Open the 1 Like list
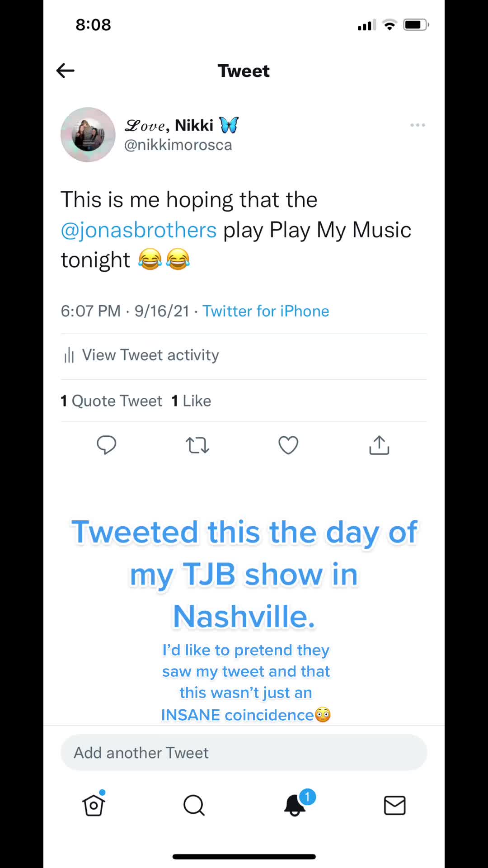This screenshot has width=488, height=868. [191, 401]
